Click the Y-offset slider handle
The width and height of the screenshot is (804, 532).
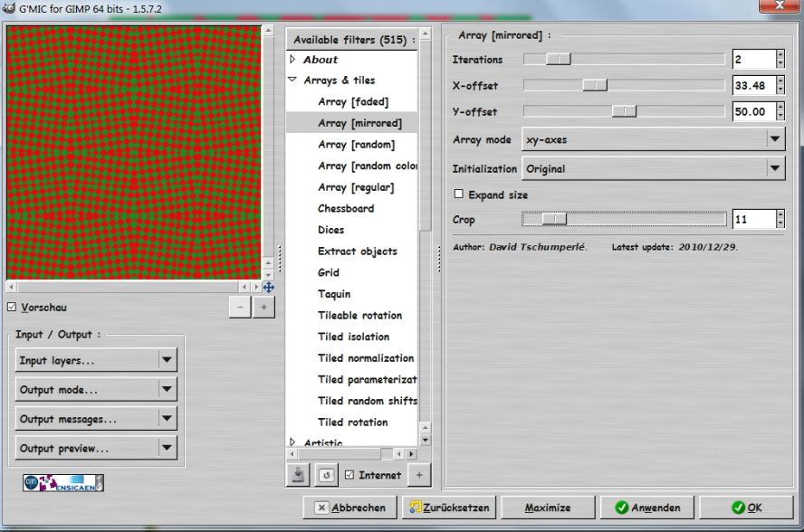click(x=624, y=111)
